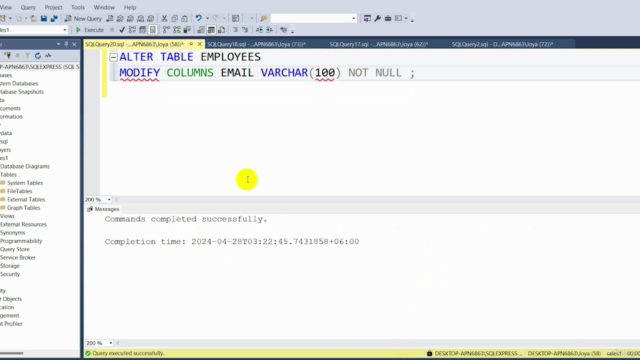Open the Window menu
The image size is (640, 360).
[x=104, y=7]
